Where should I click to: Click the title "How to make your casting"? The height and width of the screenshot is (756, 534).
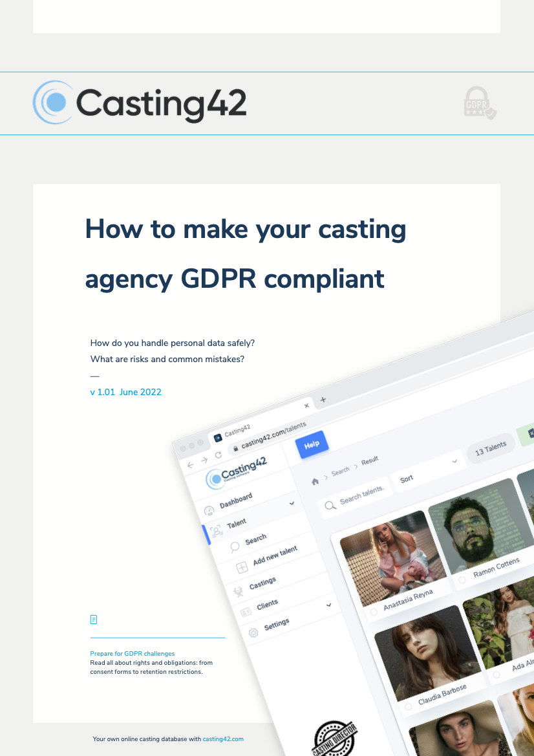tap(246, 230)
